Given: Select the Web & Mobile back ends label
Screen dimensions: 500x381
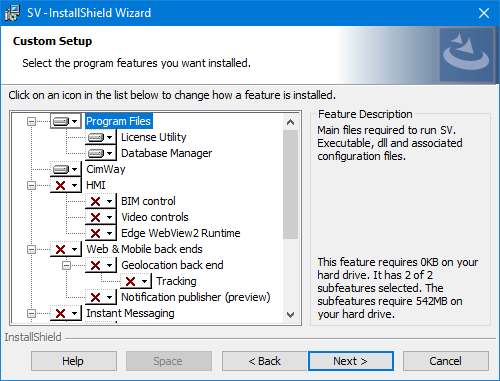Looking at the screenshot, I should (144, 249).
